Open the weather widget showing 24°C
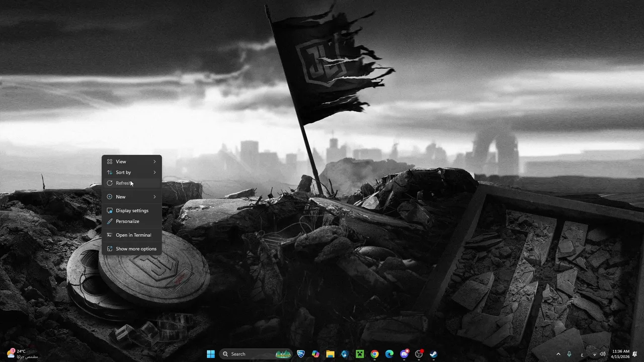Screen dimensions: 644x362 22,354
